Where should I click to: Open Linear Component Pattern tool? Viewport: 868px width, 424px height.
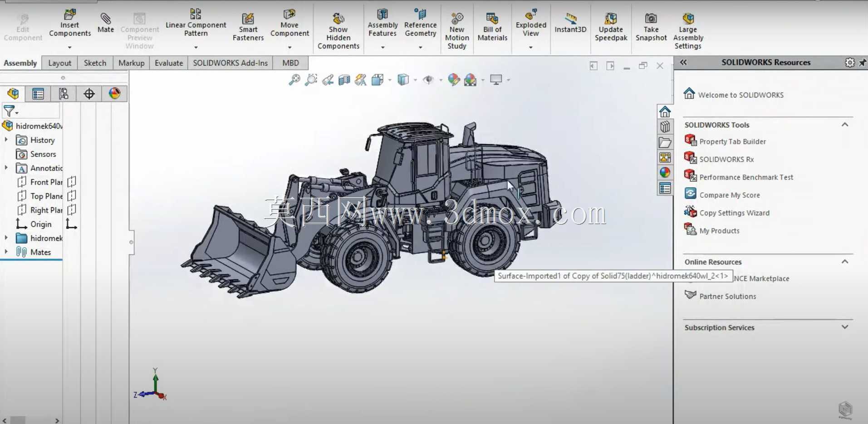click(196, 23)
